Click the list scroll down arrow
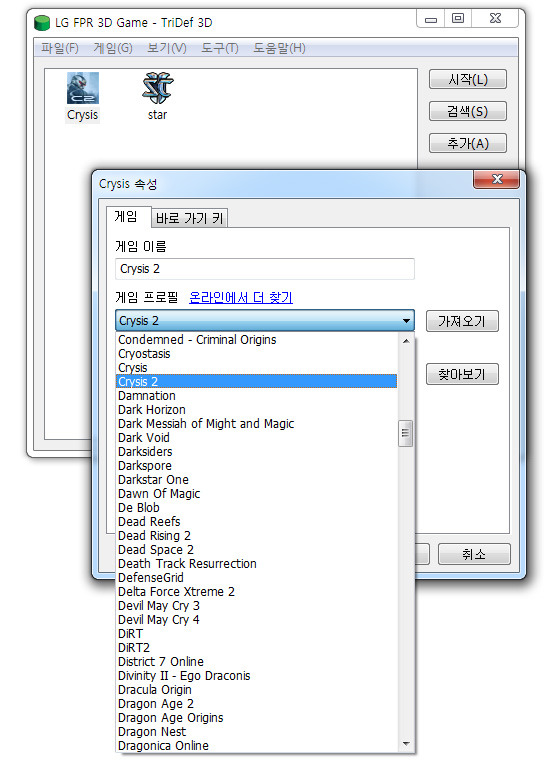This screenshot has width=558, height=764. pyautogui.click(x=405, y=744)
